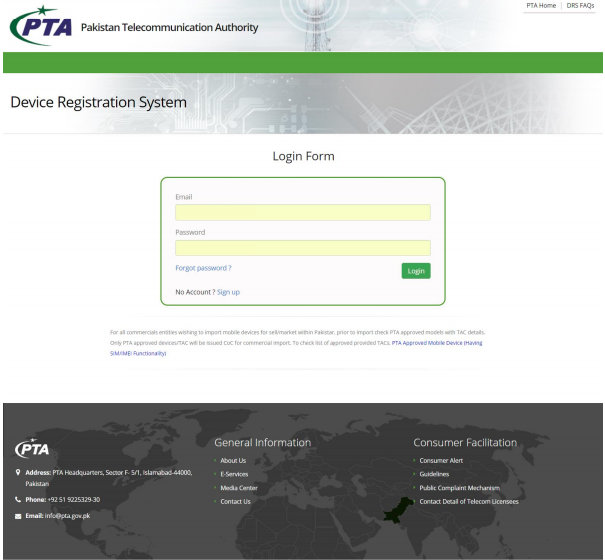Open the Forgot password link

click(x=203, y=269)
